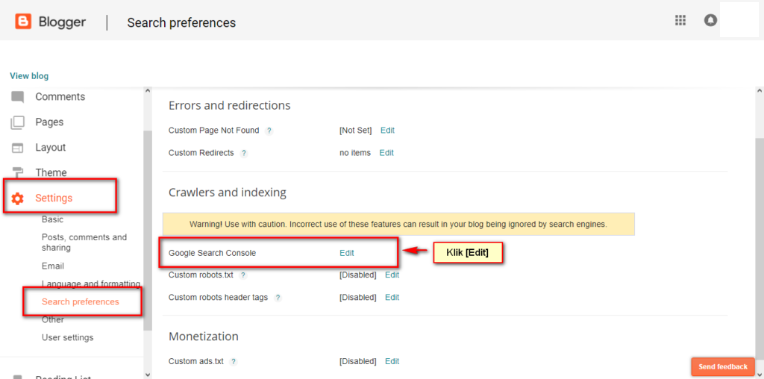Click the 'Google Search Console' label
Image resolution: width=764 pixels, height=379 pixels.
coord(212,253)
